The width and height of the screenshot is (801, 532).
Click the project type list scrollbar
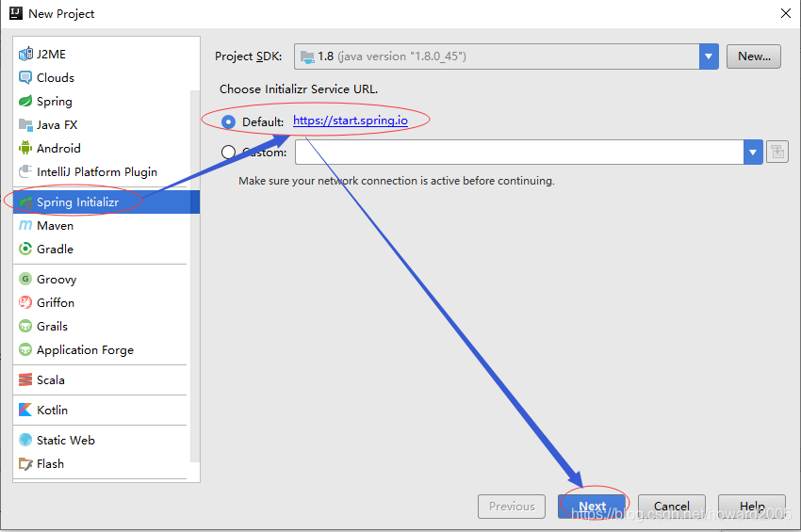[195, 276]
